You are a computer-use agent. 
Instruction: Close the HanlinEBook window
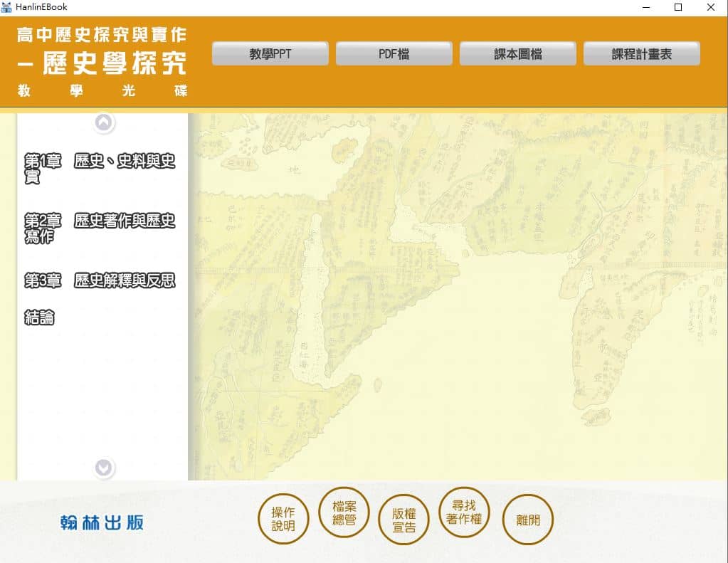(x=711, y=7)
